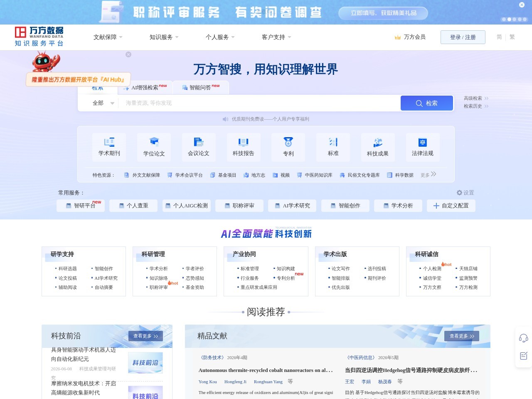Open 论文写作 link under 学术出版
532x399 pixels.
click(x=340, y=269)
